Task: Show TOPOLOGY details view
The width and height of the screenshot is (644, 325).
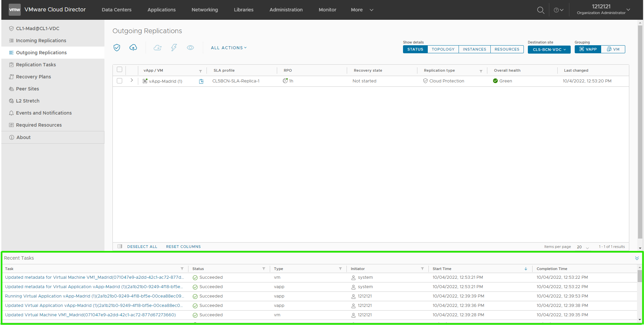Action: [x=443, y=49]
